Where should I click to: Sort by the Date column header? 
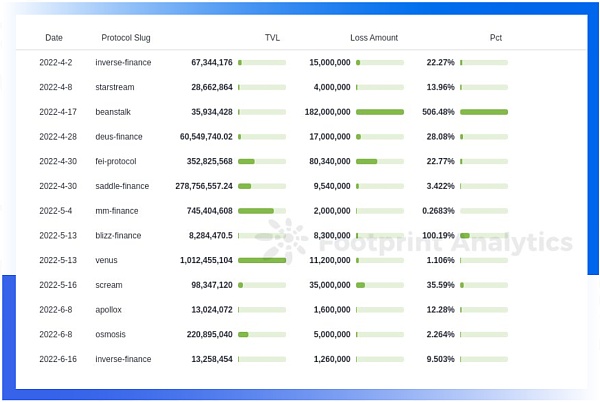pos(54,37)
